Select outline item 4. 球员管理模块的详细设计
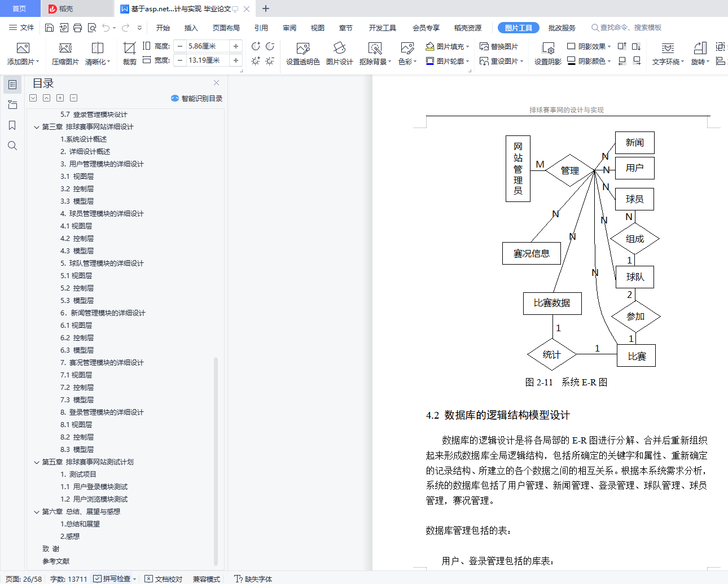Image resolution: width=728 pixels, height=584 pixels. pos(102,214)
